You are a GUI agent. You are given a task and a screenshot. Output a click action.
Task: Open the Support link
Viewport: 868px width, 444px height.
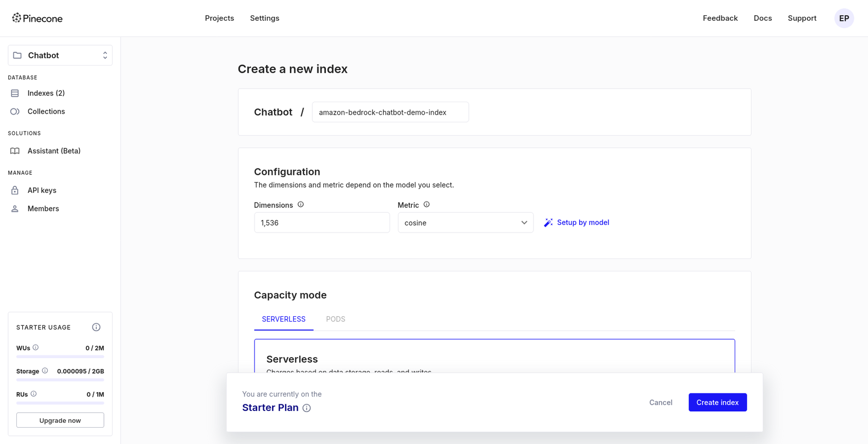[802, 18]
